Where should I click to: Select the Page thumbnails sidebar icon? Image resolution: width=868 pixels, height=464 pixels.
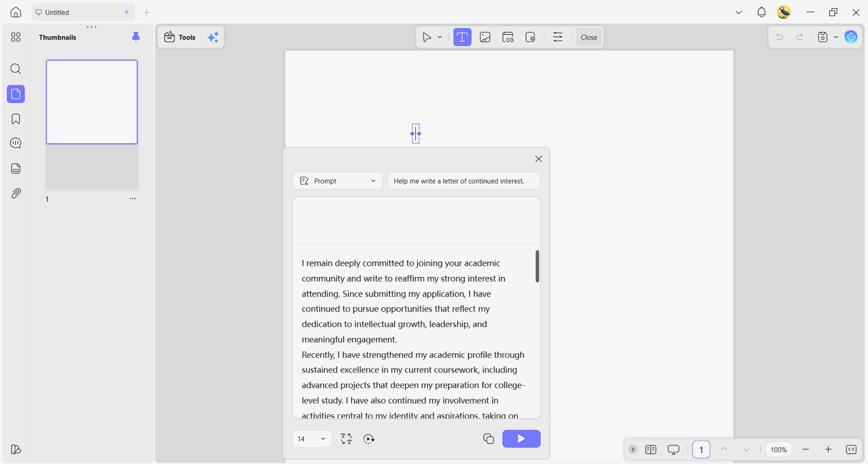pos(16,94)
